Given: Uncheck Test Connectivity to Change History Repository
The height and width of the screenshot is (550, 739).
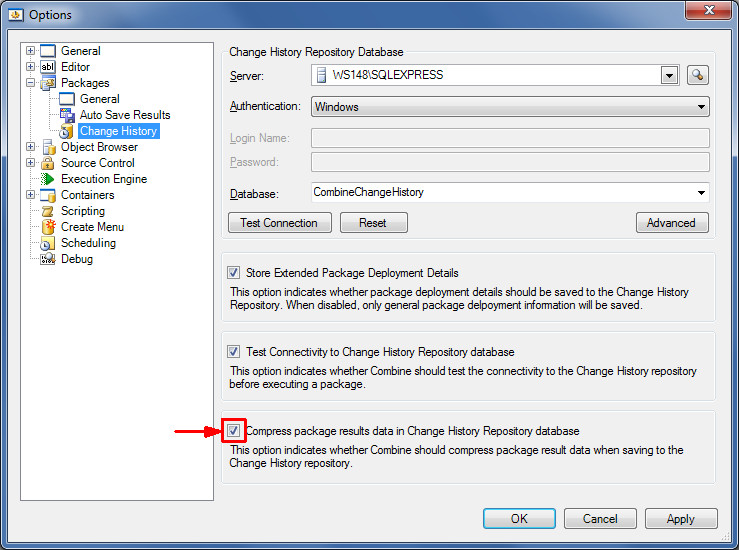Looking at the screenshot, I should (234, 352).
